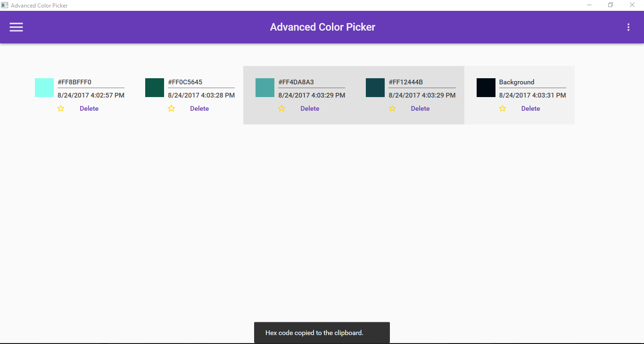Select the dark green #FF0C5645 swatch
644x344 pixels.
(x=155, y=88)
